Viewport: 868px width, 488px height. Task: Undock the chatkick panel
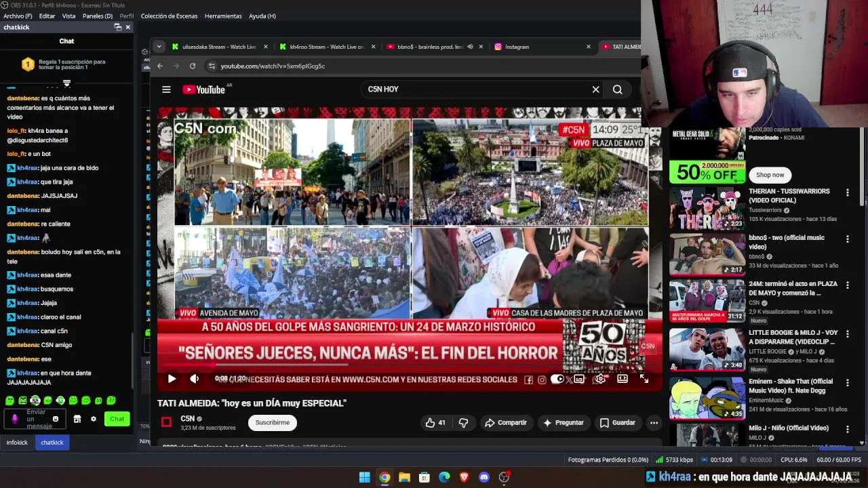tap(117, 27)
